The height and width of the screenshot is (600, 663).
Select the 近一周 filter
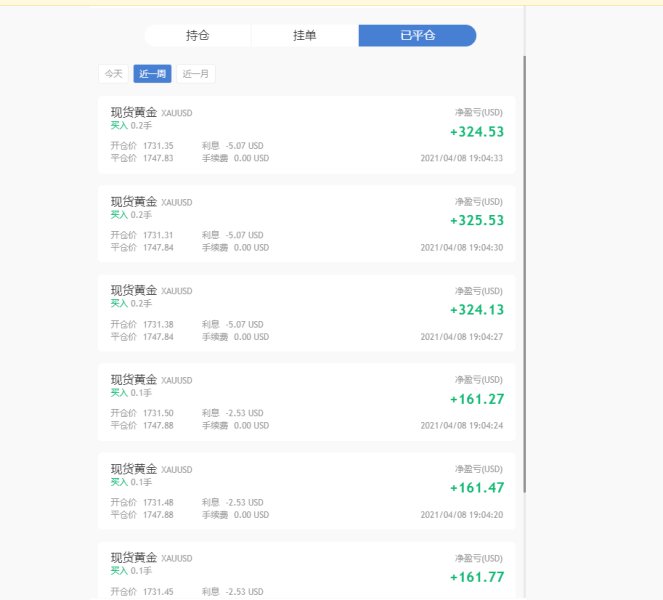[152, 74]
